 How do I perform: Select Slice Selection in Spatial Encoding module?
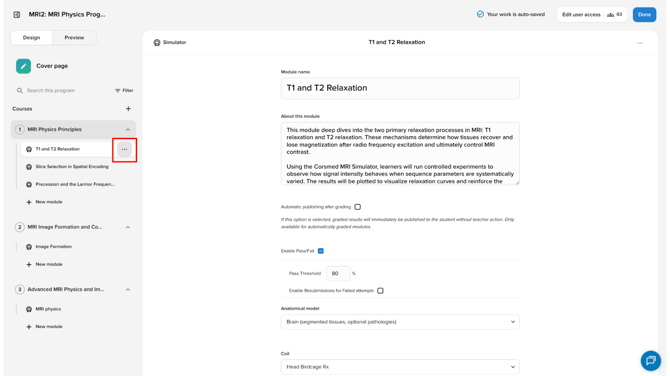(72, 167)
